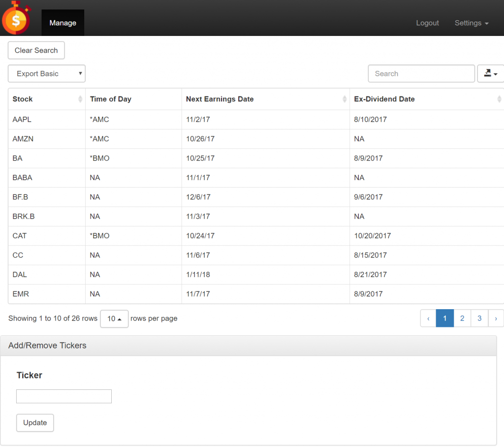Click the Logout link
Viewport: 504px width, 447px height.
coord(427,23)
